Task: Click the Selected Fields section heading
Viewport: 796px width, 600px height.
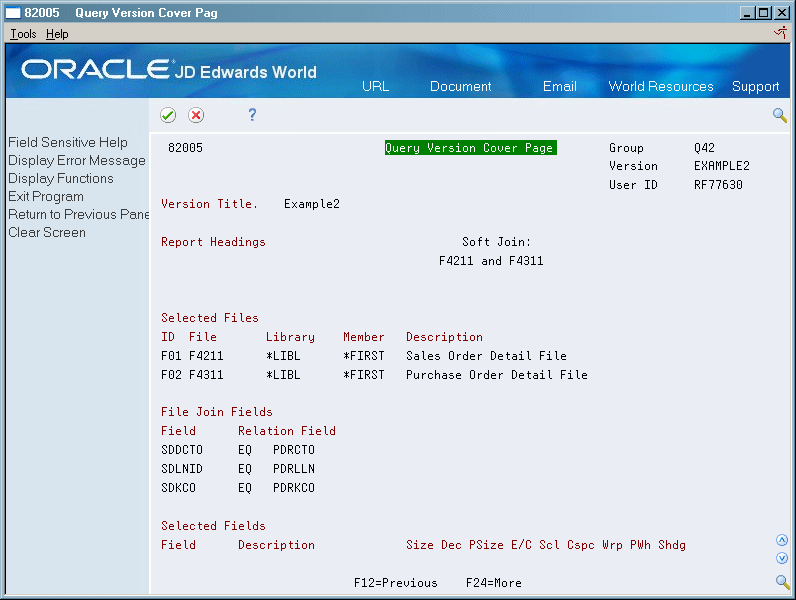Action: click(213, 526)
